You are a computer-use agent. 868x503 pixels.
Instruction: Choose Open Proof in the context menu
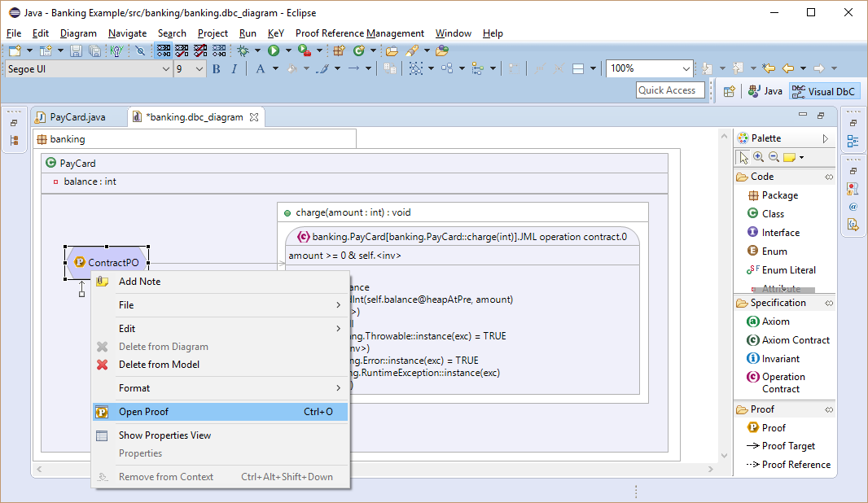point(221,412)
